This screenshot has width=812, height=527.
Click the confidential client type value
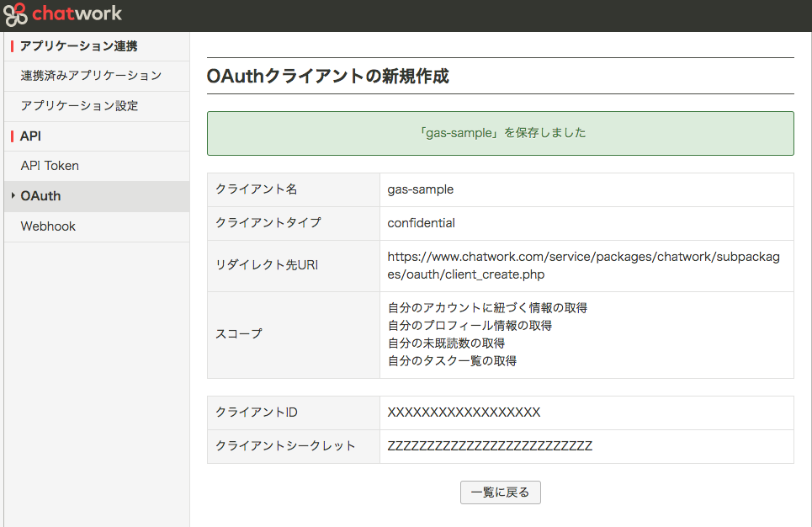click(421, 223)
